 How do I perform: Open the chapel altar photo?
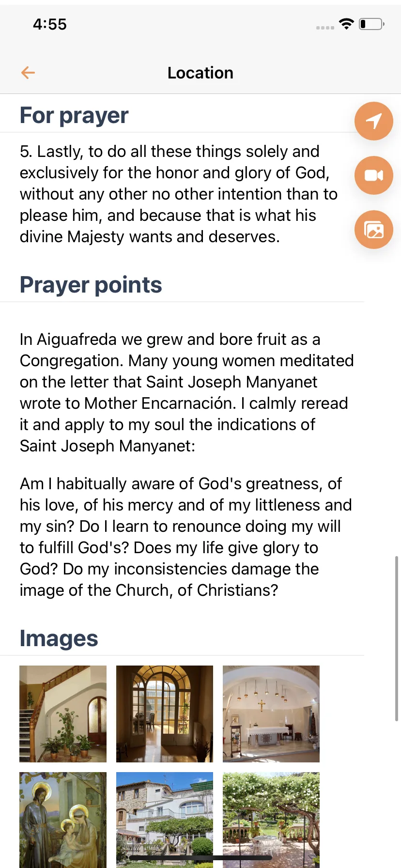(x=271, y=714)
